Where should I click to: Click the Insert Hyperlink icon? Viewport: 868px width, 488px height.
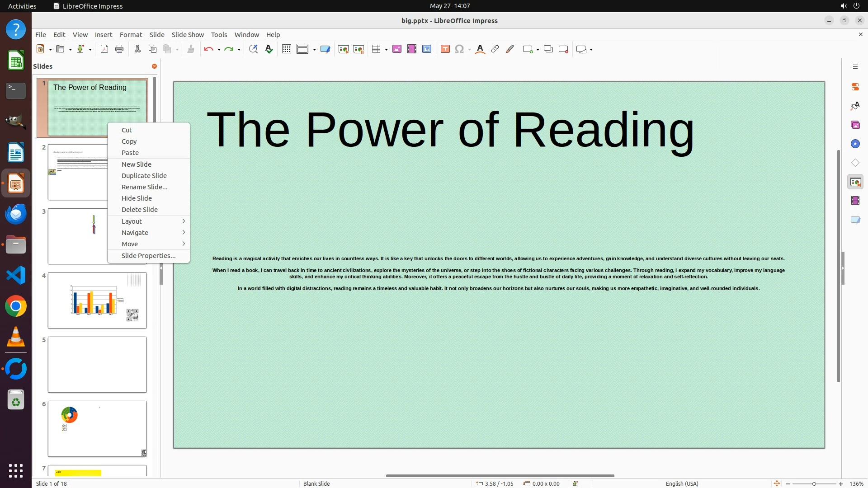tap(495, 49)
